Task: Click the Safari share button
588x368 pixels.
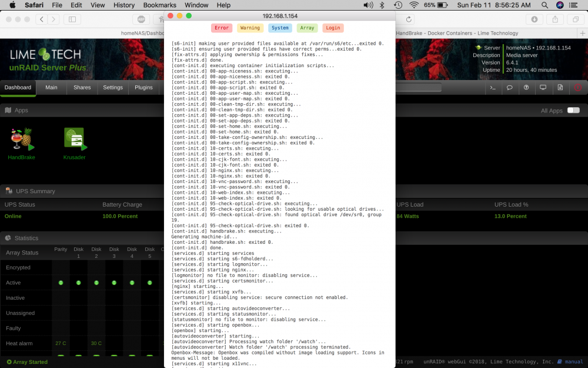Action: [x=555, y=19]
